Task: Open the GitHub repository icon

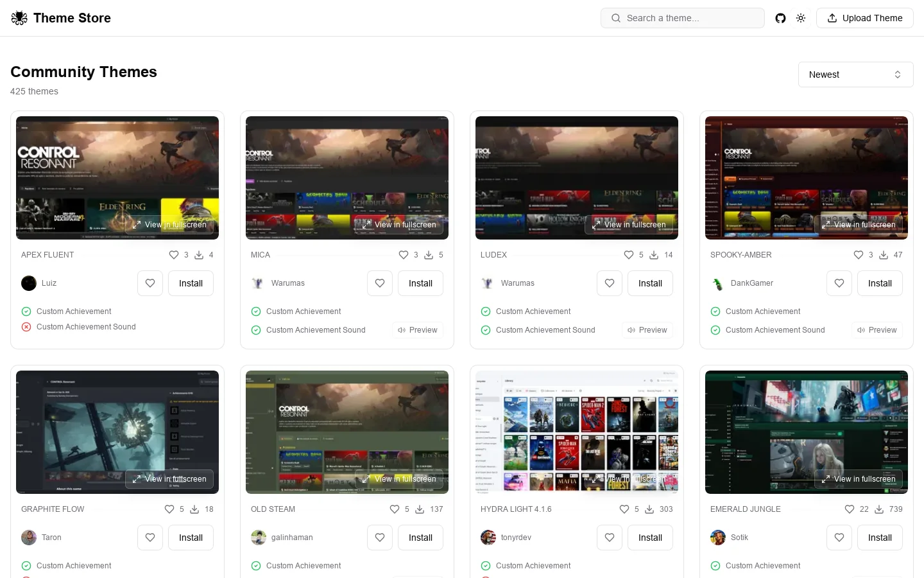Action: [x=780, y=18]
